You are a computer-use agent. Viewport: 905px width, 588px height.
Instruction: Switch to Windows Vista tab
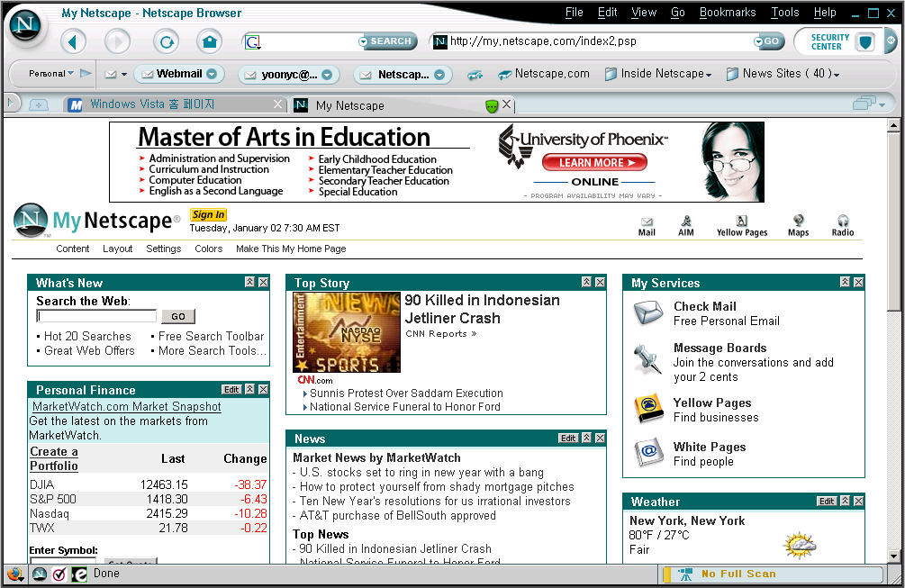[171, 104]
